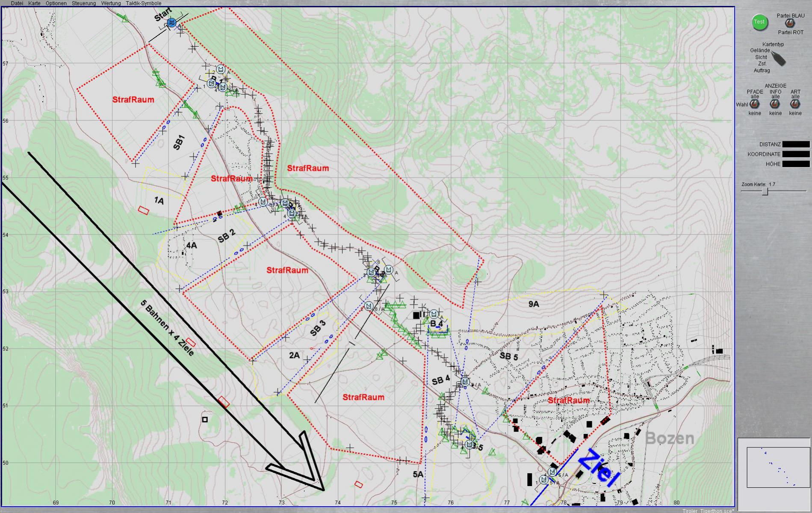This screenshot has height=513, width=812.
Task: Select the unit symbol in SB 4
Action: [465, 381]
